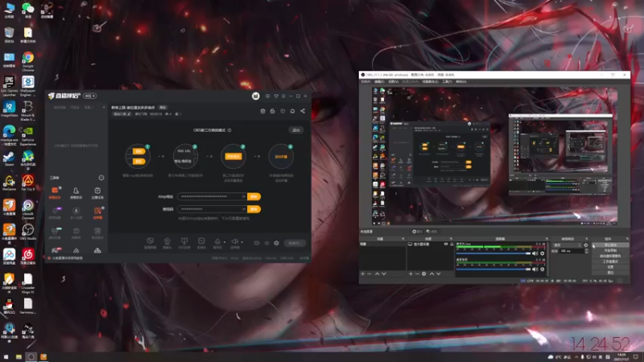The image size is (644, 362).
Task: Select highlighted orange tool in toolbox second row
Action: pos(97,211)
